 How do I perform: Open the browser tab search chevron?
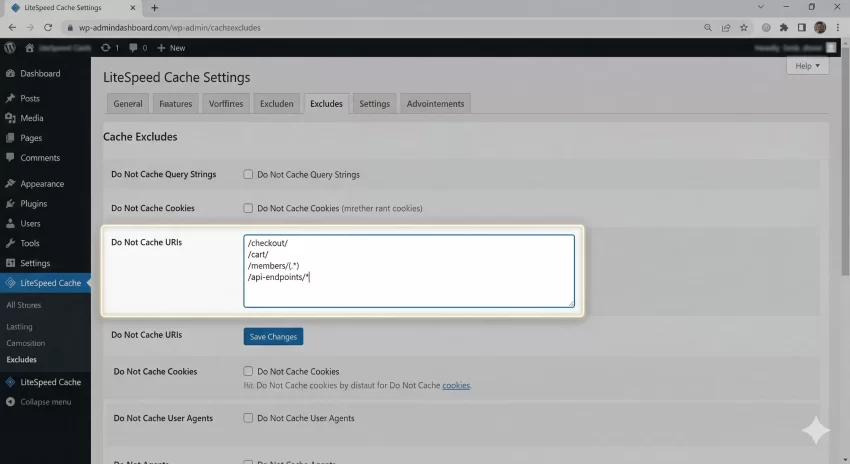tap(761, 7)
